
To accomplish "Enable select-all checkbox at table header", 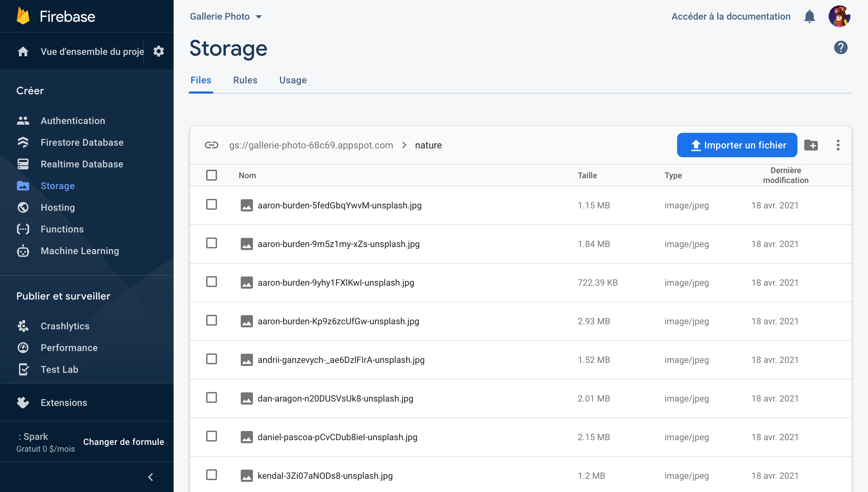I will [x=212, y=175].
